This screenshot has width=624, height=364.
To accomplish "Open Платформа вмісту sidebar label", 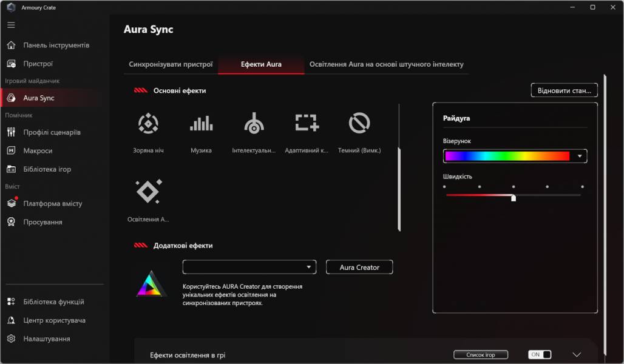I will coord(53,203).
